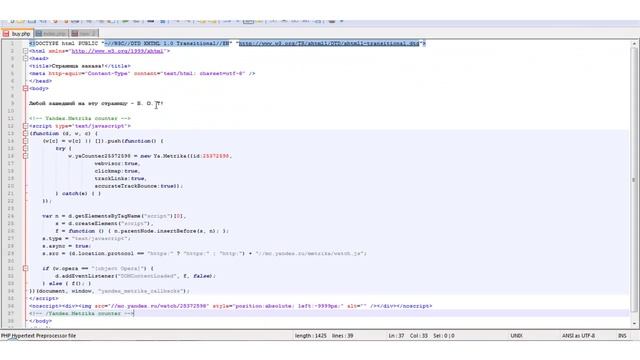The width and height of the screenshot is (640, 360).
Task: Fold the try { block
Action: (x=25, y=148)
